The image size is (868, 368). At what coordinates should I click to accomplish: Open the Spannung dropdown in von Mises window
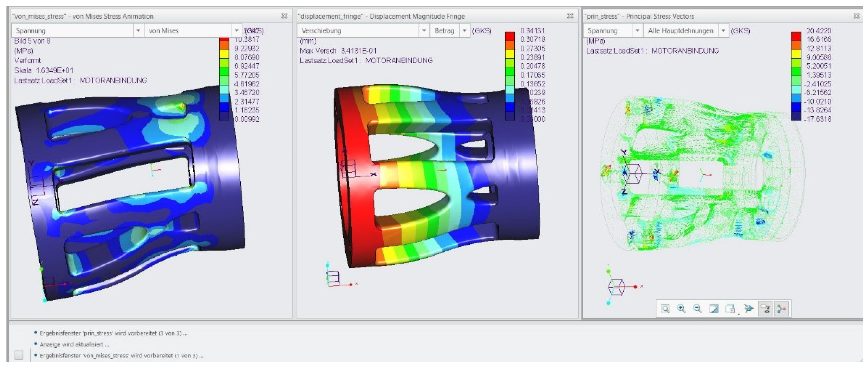138,31
